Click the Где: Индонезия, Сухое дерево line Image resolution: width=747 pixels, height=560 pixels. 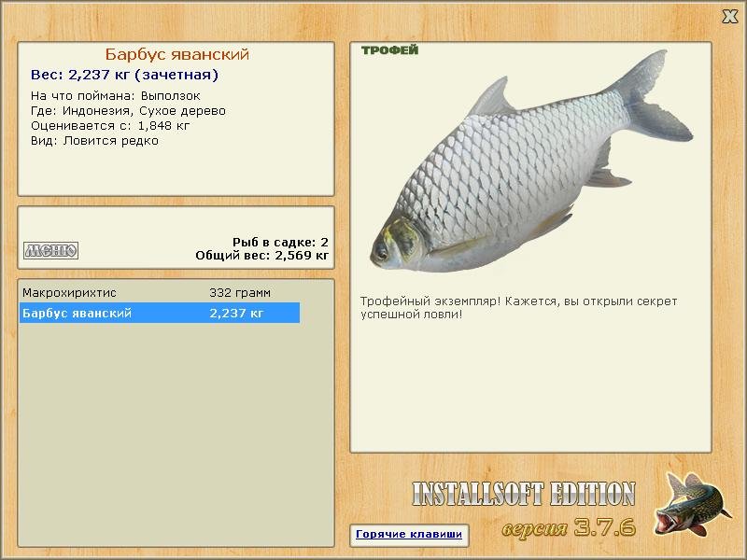(x=128, y=111)
